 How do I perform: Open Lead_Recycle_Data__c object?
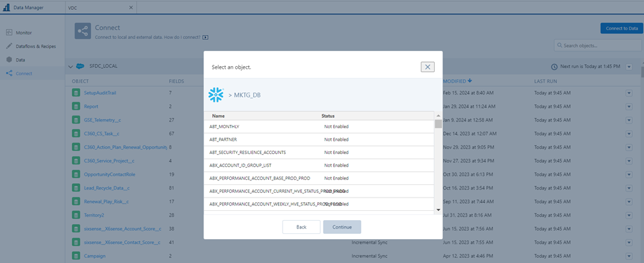(107, 188)
